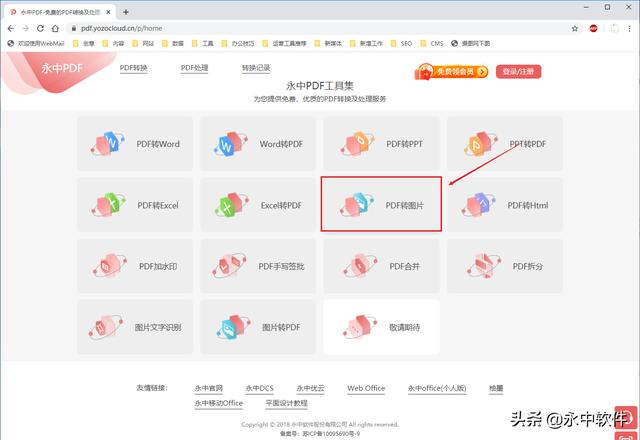Open the 图片文字识别 OCR tool
The height and width of the screenshot is (440, 640).
135,327
